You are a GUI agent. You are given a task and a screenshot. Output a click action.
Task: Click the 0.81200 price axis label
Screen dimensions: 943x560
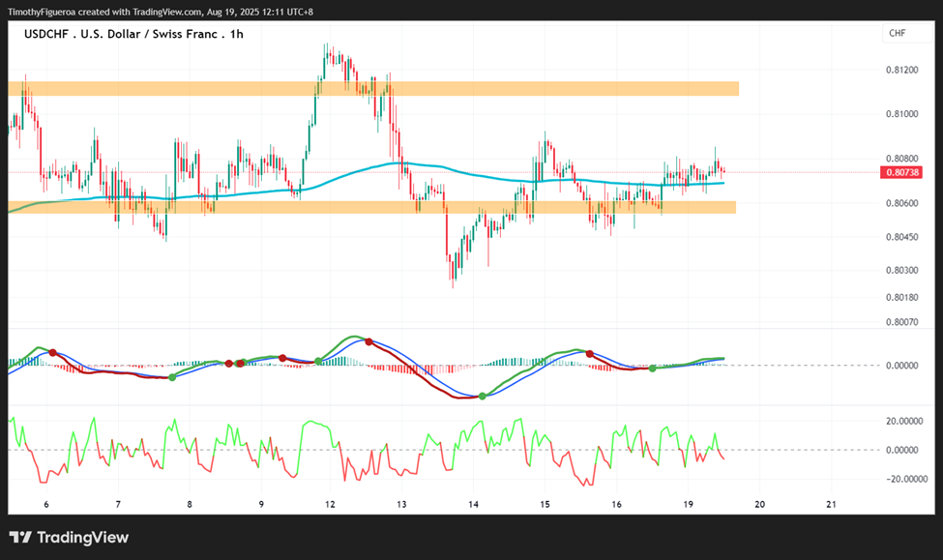click(x=902, y=70)
